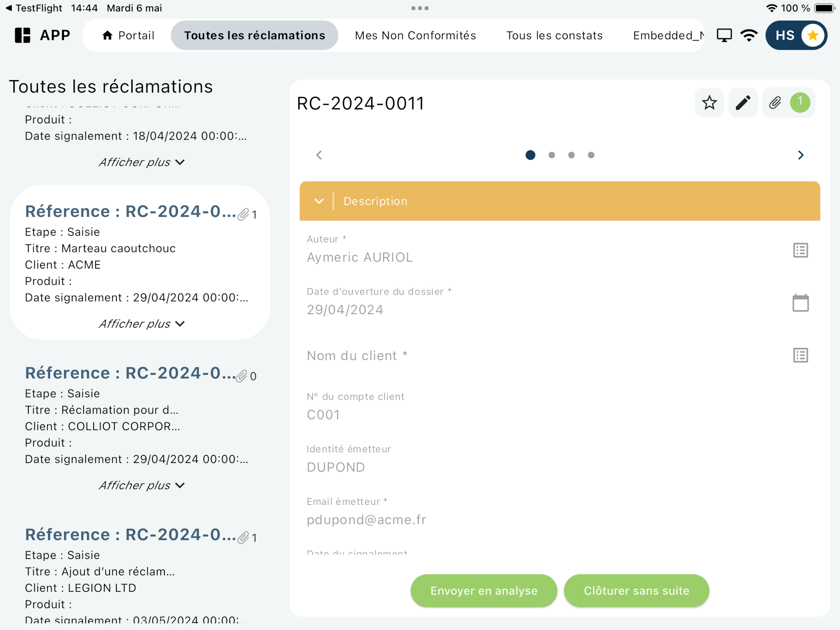Open attachments paperclip icon in header
Screen dimensions: 840x630
pos(775,103)
